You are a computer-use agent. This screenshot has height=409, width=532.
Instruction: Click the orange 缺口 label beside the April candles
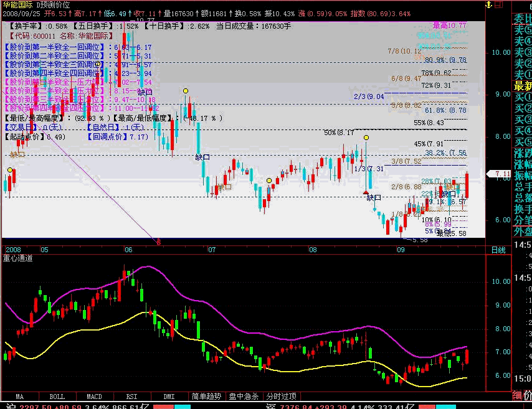[17, 154]
